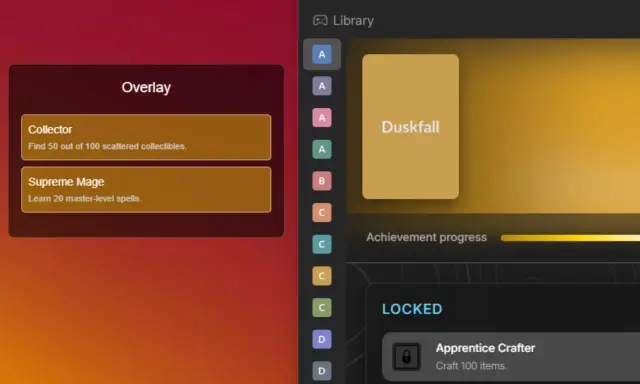The width and height of the screenshot is (640, 384).
Task: Open the red B game icon
Action: pos(322,181)
